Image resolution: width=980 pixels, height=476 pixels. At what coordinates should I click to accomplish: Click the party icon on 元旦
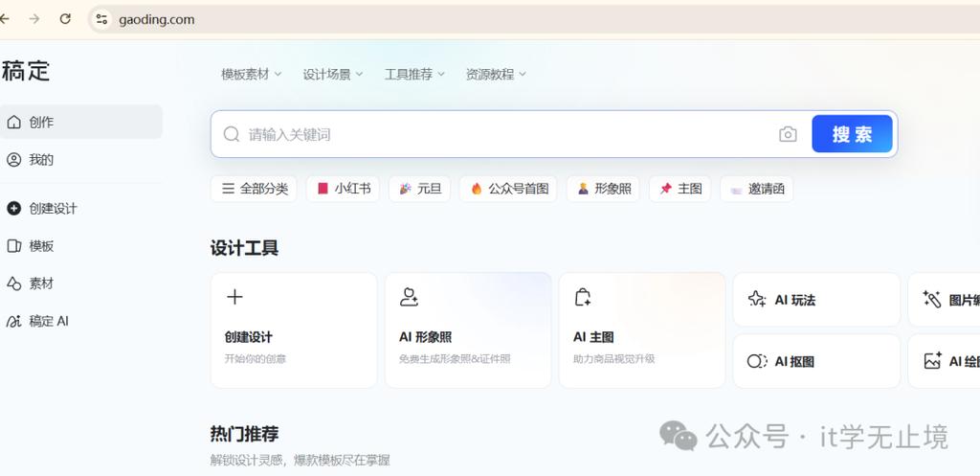pos(406,189)
